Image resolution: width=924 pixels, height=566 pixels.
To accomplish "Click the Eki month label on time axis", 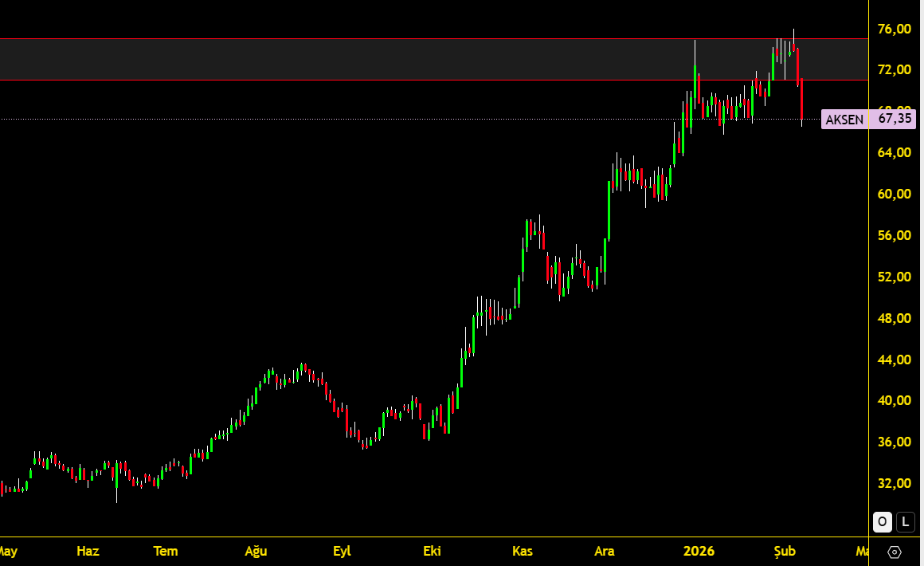I will (x=432, y=552).
